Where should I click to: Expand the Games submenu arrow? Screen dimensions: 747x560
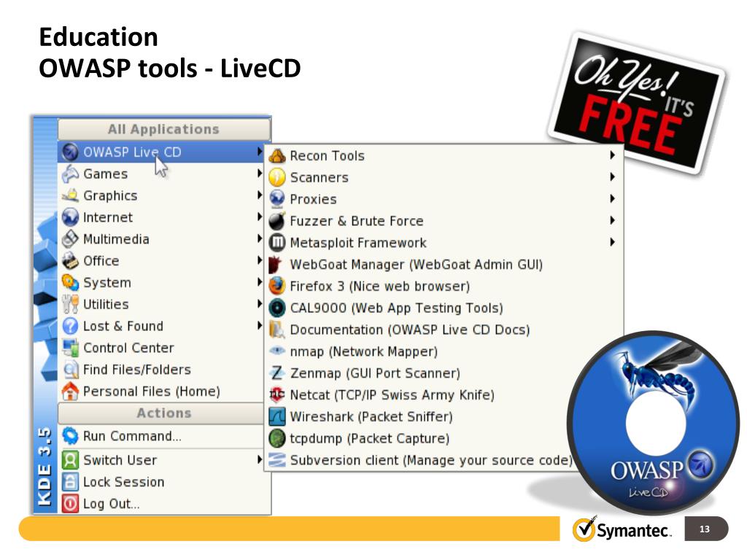tap(260, 174)
